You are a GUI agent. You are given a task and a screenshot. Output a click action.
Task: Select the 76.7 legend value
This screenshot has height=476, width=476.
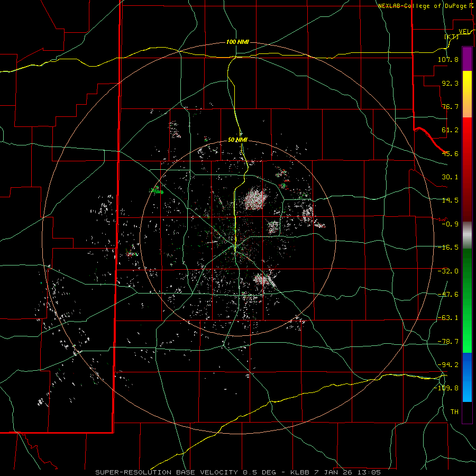click(x=450, y=106)
